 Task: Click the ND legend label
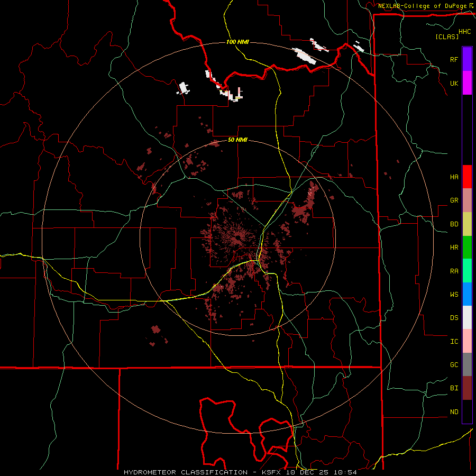[x=454, y=412]
